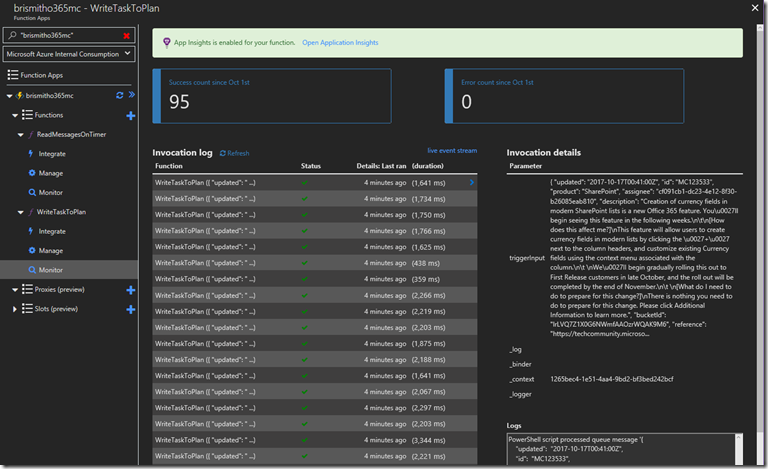
Task: Select the ReadMessagesOnTimer function
Action: pos(71,135)
